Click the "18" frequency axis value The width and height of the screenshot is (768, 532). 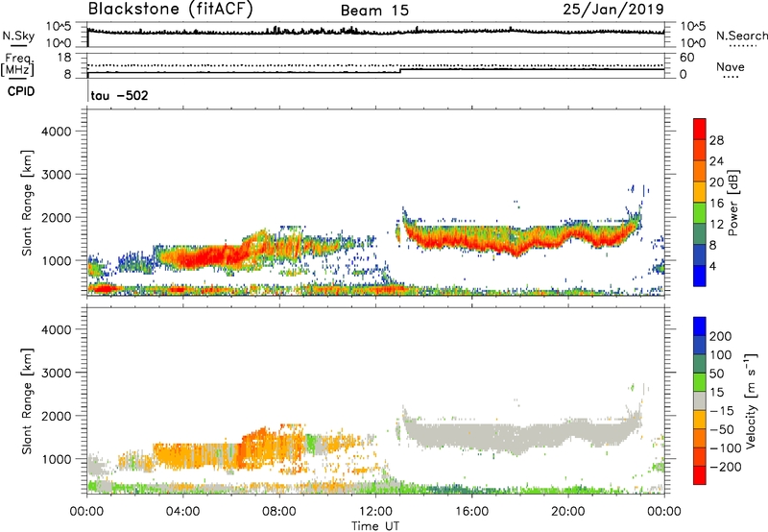[x=64, y=58]
